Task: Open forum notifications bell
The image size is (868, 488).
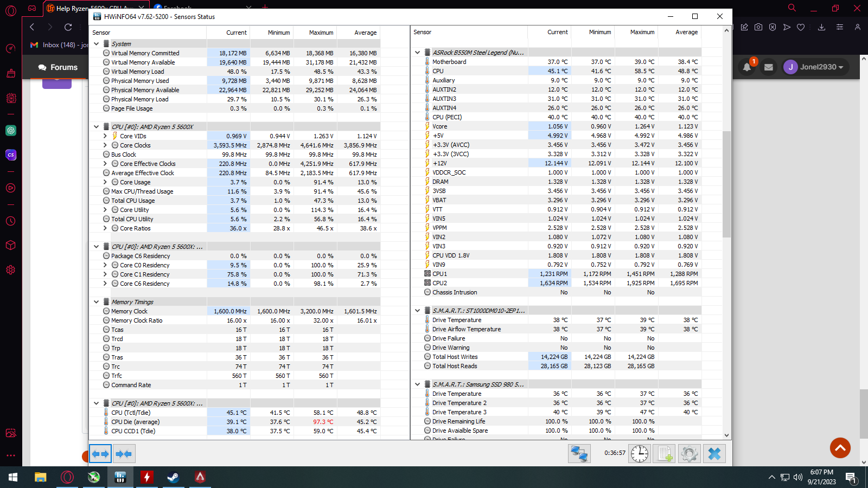Action: [747, 67]
